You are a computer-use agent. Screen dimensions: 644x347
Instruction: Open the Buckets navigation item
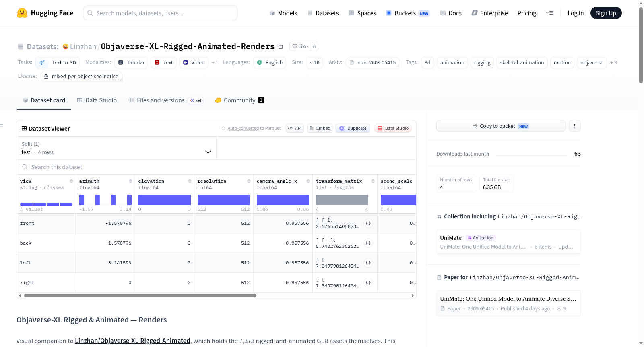408,13
